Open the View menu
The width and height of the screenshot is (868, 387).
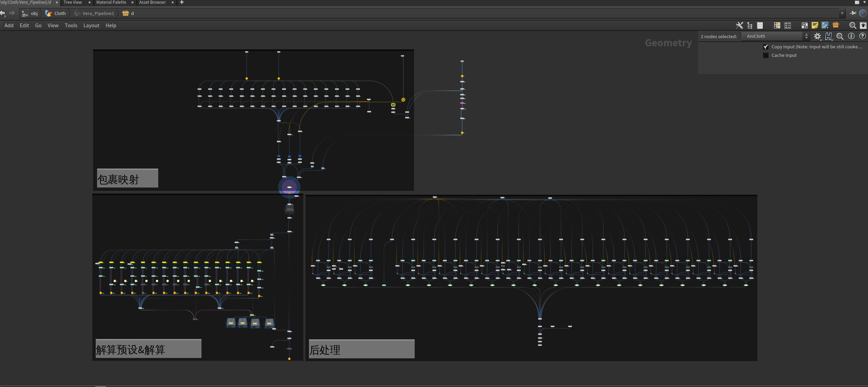(53, 26)
